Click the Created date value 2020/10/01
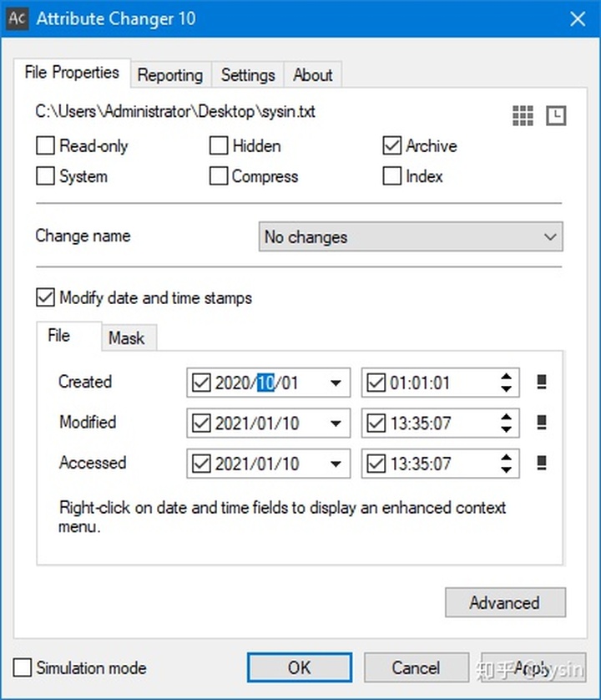 pos(256,383)
